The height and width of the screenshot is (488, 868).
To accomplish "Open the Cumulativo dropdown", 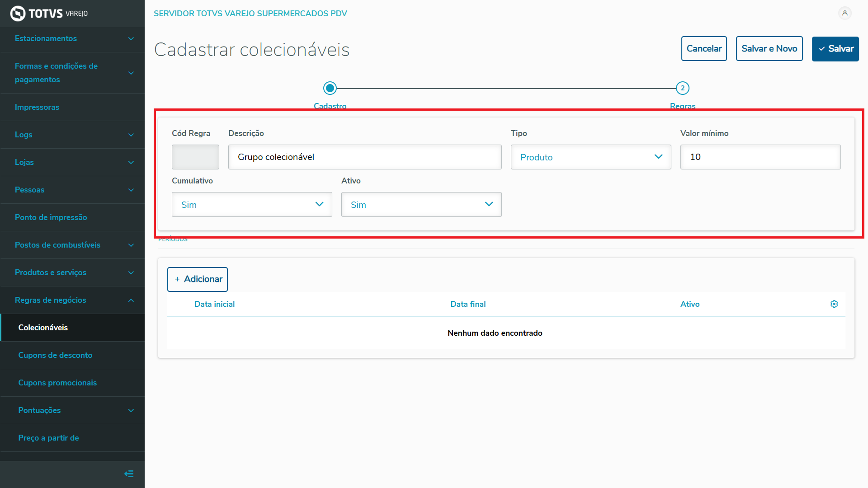I will [x=252, y=205].
